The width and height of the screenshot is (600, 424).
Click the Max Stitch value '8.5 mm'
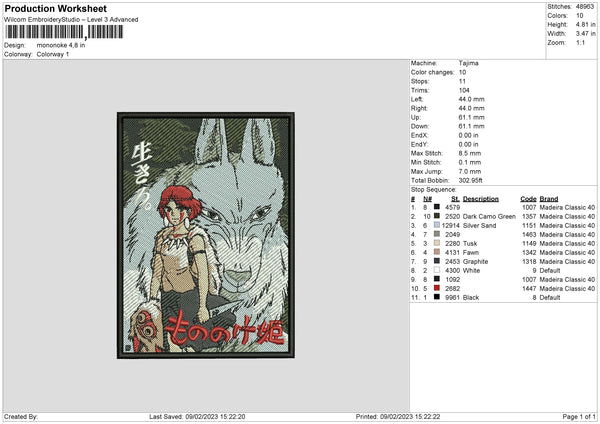pyautogui.click(x=470, y=153)
